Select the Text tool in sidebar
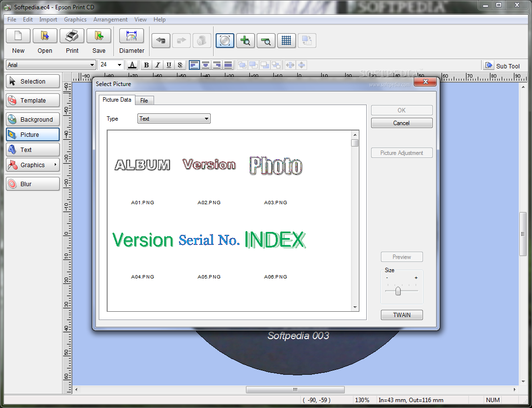This screenshot has height=408, width=532. (x=33, y=150)
